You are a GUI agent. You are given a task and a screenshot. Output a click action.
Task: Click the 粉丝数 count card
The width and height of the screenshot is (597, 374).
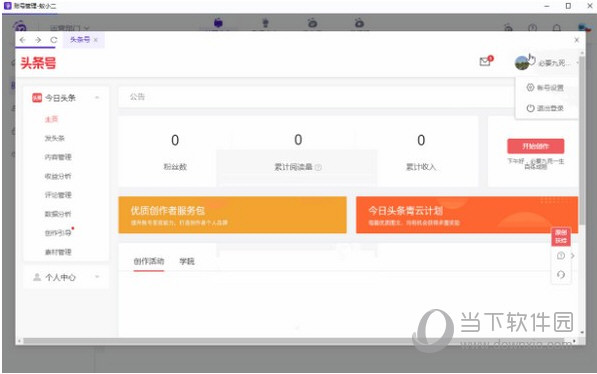pyautogui.click(x=175, y=152)
